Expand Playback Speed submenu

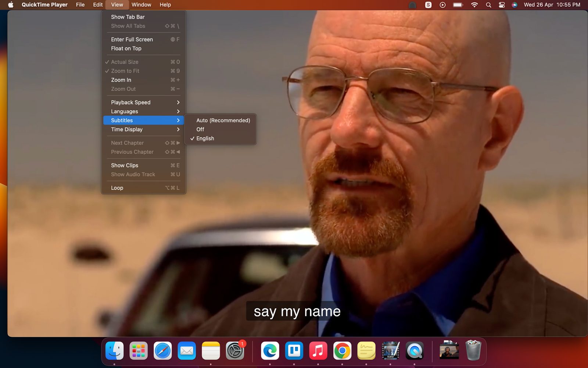[x=144, y=102]
